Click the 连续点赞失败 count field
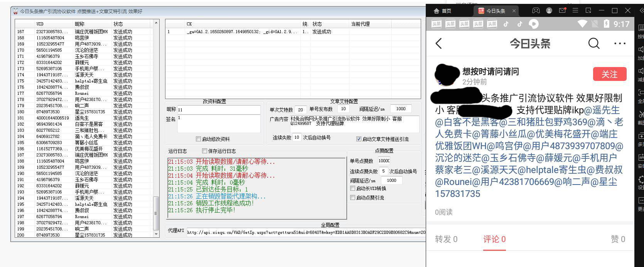The width and height of the screenshot is (644, 267). [383, 171]
